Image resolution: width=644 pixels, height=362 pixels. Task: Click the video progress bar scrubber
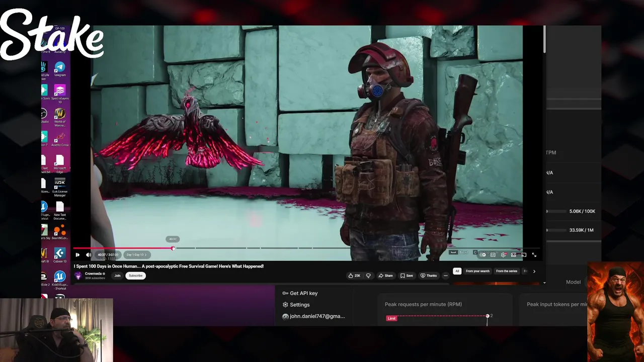[173, 248]
